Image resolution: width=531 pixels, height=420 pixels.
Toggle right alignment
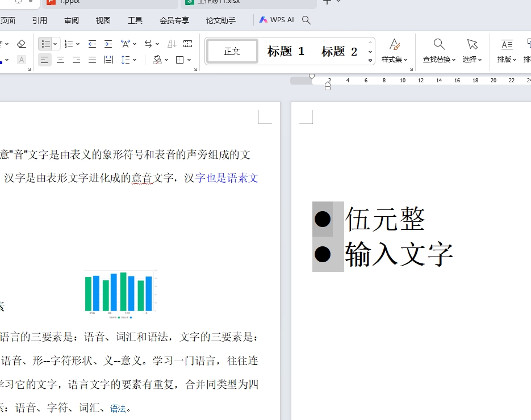(77, 60)
